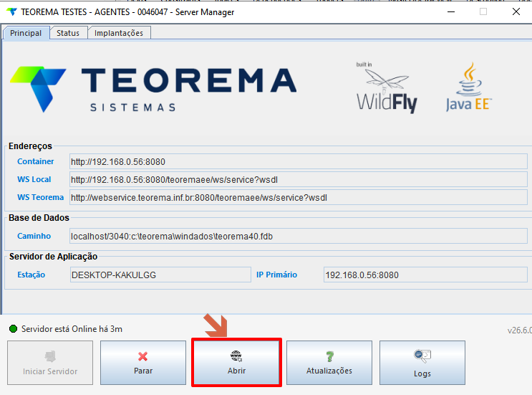Click the Abrir button
The height and width of the screenshot is (395, 532).
click(x=236, y=363)
